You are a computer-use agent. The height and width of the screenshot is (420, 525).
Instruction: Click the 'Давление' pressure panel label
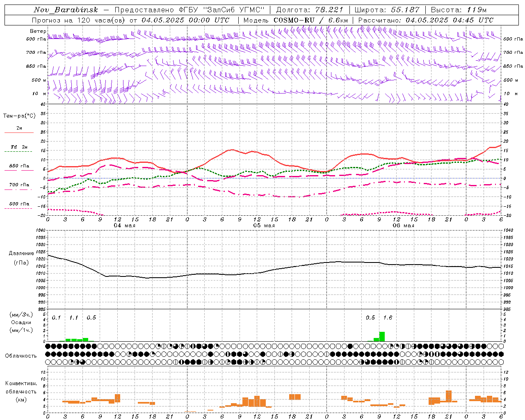pyautogui.click(x=21, y=253)
